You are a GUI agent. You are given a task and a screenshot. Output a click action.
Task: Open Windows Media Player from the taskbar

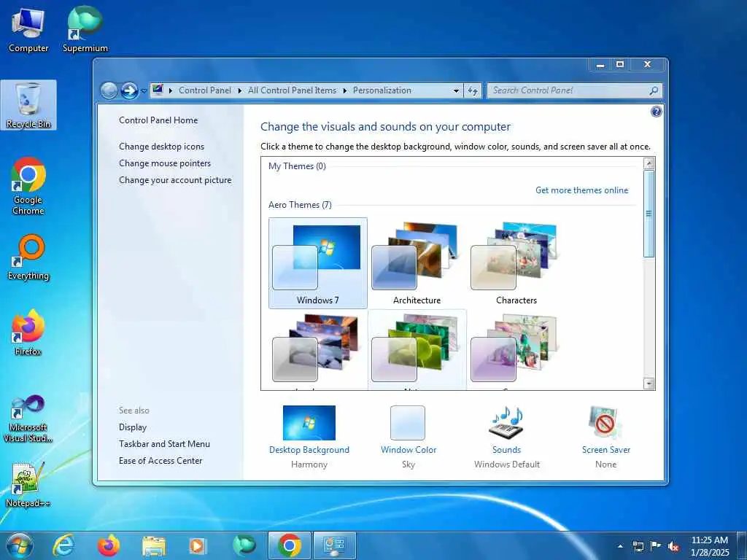tap(198, 545)
